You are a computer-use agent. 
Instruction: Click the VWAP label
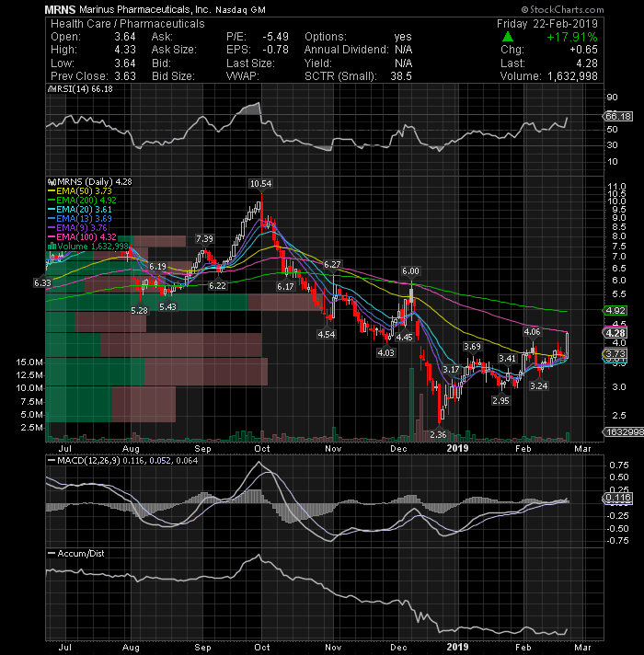point(242,76)
